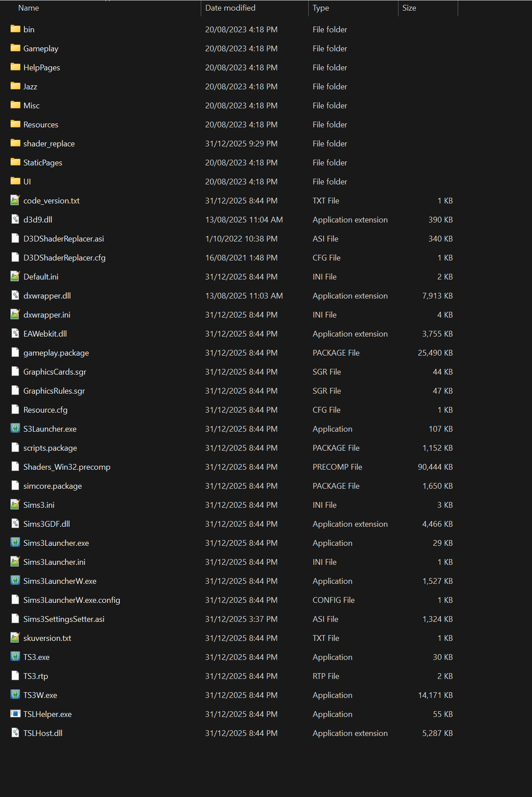This screenshot has width=532, height=797.
Task: Click the TS3W.exe plumbob icon
Action: point(15,695)
